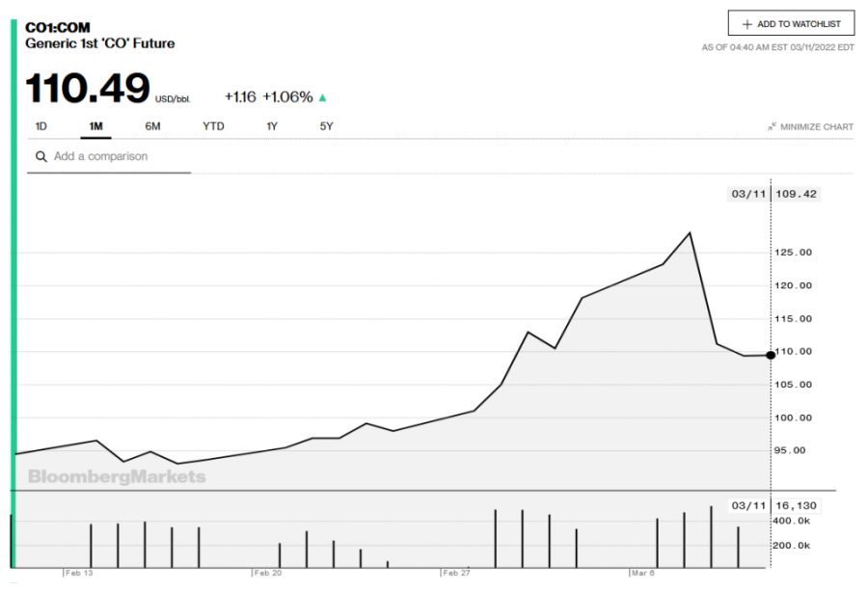Toggle the 1D chart range
The height and width of the screenshot is (591, 868).
pyautogui.click(x=41, y=126)
